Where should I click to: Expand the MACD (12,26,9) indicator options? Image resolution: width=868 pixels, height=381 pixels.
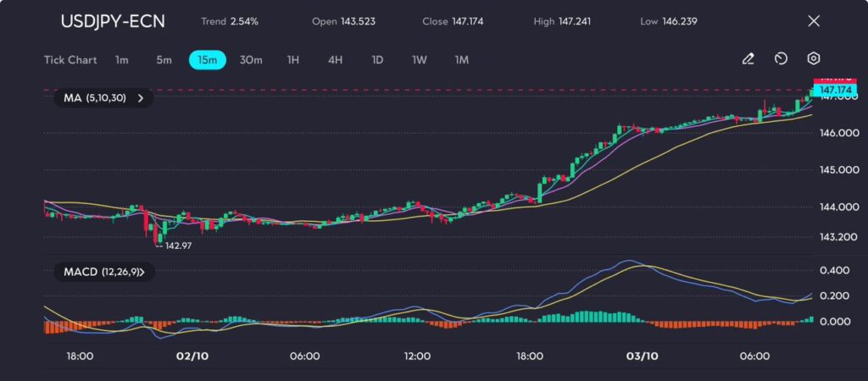click(x=103, y=272)
